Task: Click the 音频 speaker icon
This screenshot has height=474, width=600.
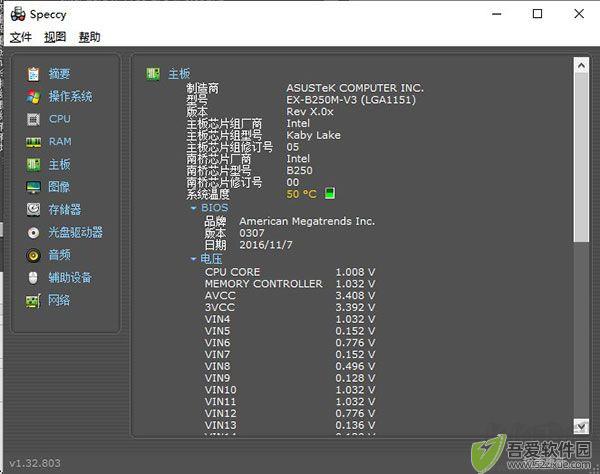Action: click(x=33, y=255)
